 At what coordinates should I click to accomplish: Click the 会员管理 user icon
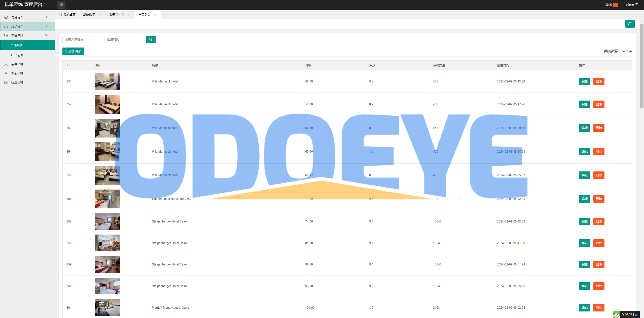[6, 65]
